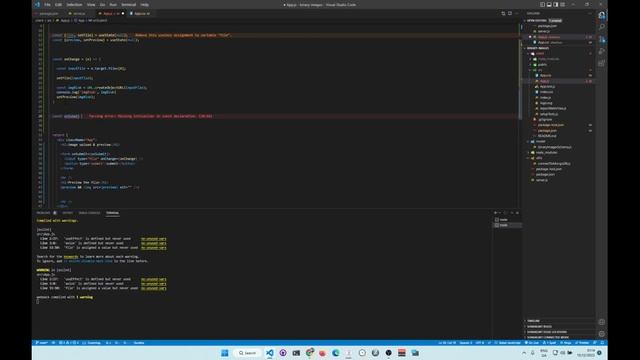Open the Extensions view icon
The width and height of the screenshot is (640, 360).
(602, 63)
